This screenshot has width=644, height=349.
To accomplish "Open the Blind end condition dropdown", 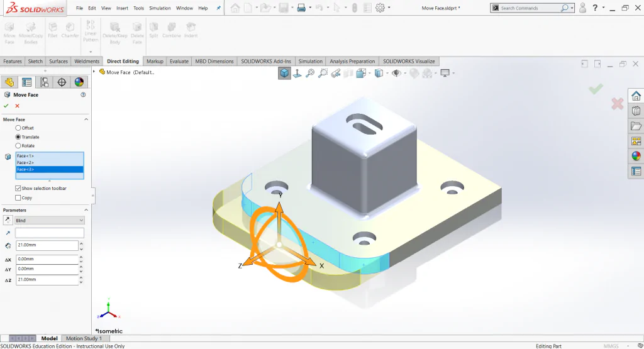I will (x=49, y=221).
